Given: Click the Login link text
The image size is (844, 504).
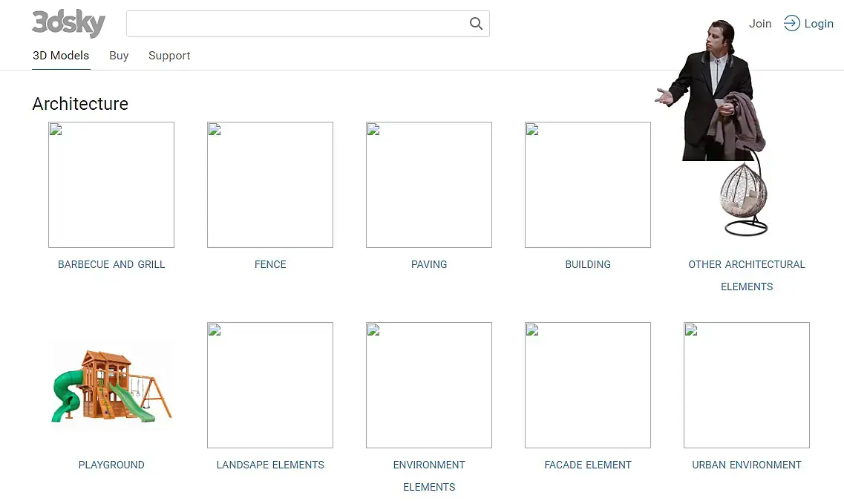Looking at the screenshot, I should [x=819, y=24].
